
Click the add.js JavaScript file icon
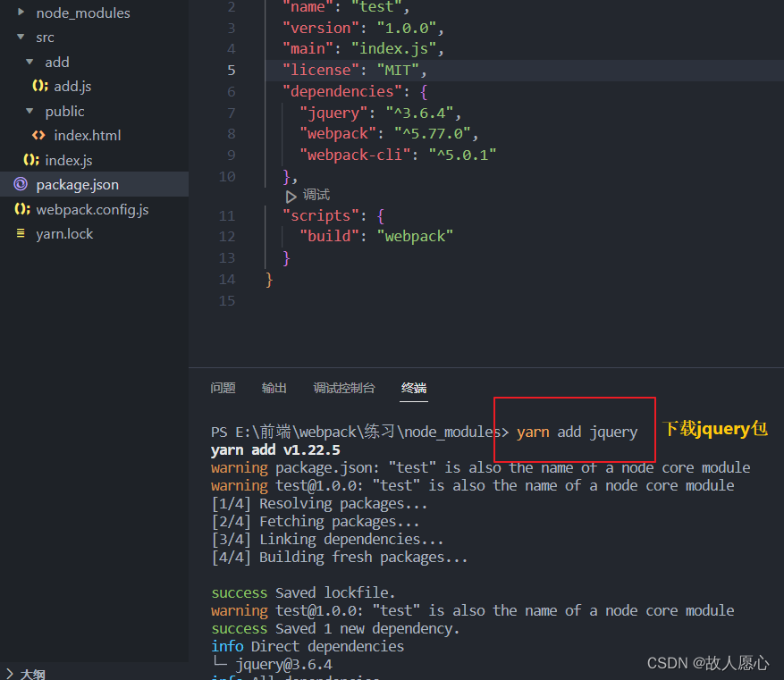click(40, 86)
